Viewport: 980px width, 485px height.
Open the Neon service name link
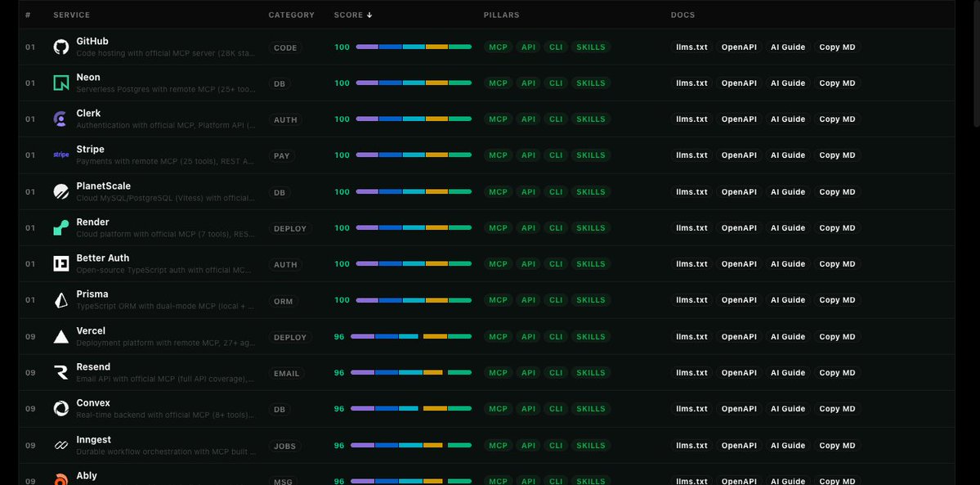pos(88,77)
